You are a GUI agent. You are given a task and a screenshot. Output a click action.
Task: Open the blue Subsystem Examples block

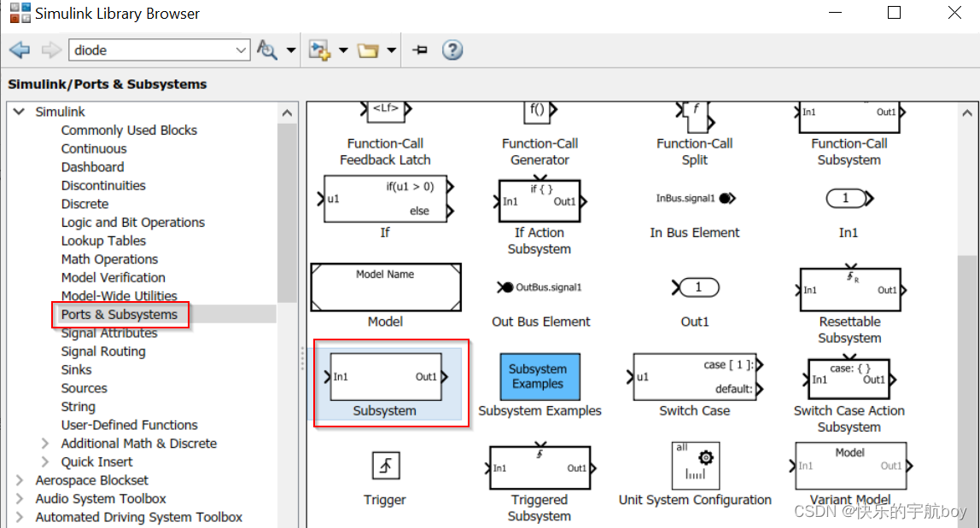[x=540, y=377]
